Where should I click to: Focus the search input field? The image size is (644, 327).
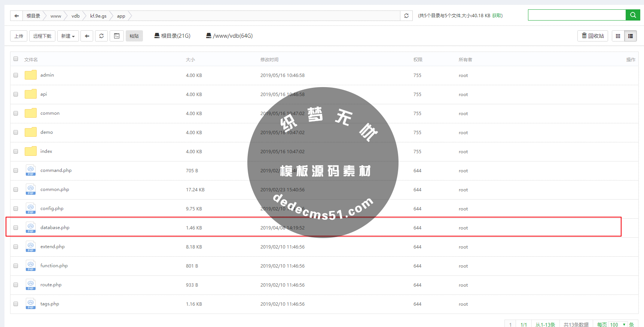point(577,15)
